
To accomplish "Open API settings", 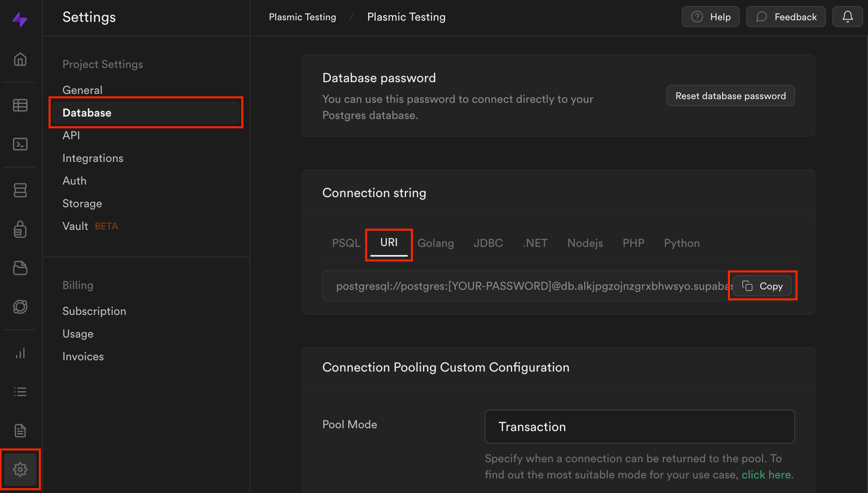I will pyautogui.click(x=71, y=135).
